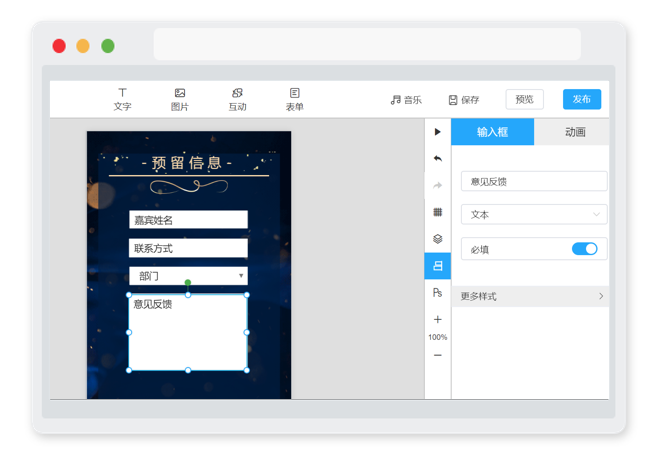Click the 意见反馈 name field in panel
This screenshot has height=461, width=660.
pos(534,181)
